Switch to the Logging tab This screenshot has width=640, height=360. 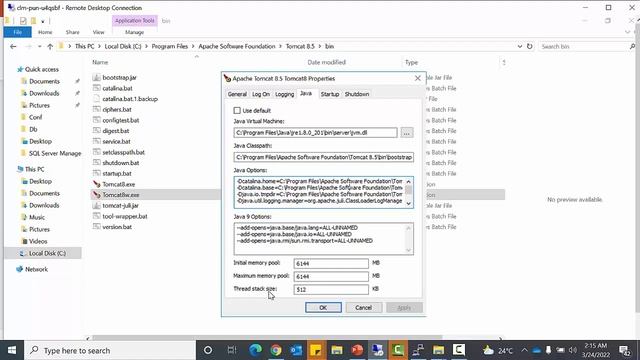coord(284,94)
